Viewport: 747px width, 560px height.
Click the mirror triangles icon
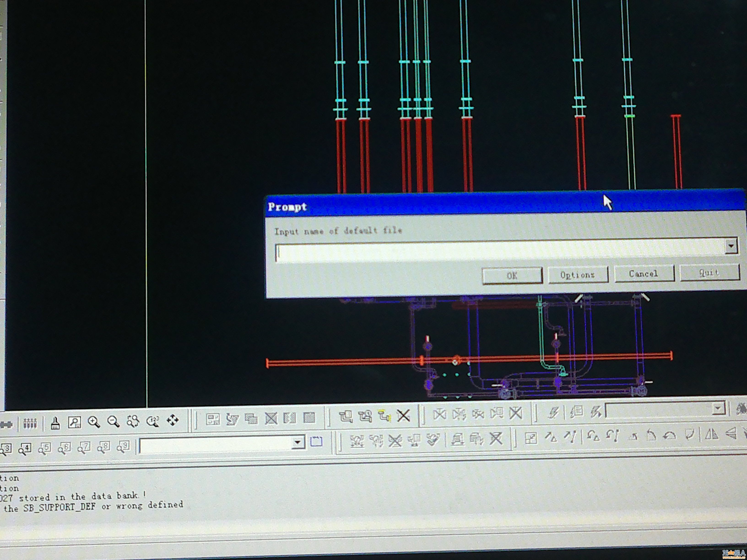point(712,434)
